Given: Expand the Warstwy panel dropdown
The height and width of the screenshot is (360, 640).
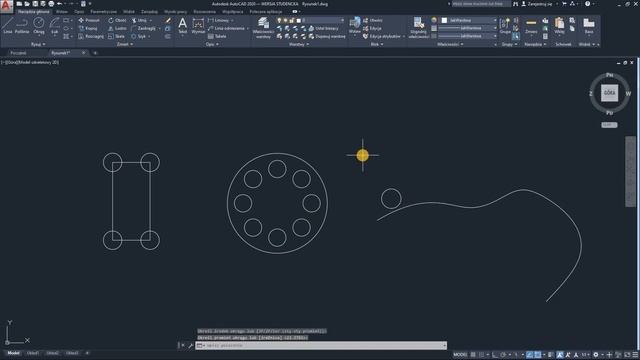Looking at the screenshot, I should pyautogui.click(x=299, y=44).
